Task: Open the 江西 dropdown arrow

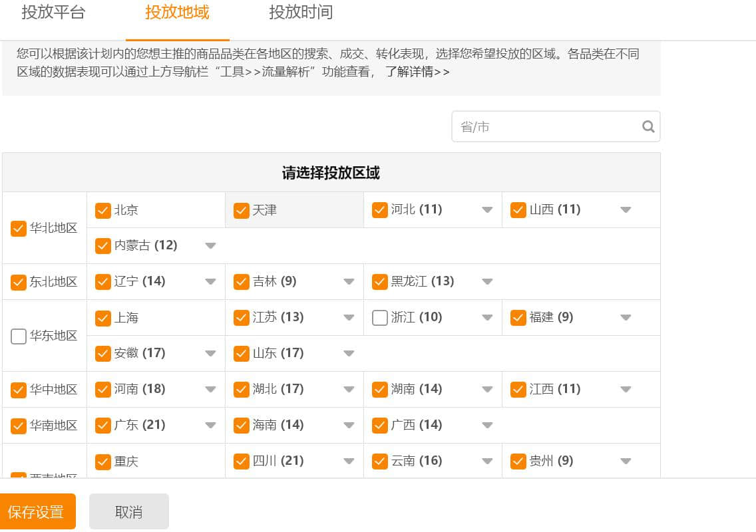Action: [626, 390]
